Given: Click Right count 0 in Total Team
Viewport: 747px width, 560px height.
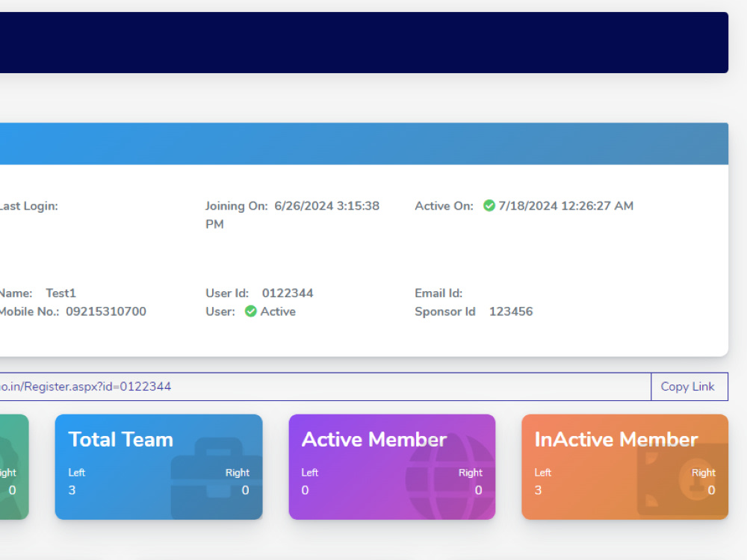Looking at the screenshot, I should pos(245,491).
